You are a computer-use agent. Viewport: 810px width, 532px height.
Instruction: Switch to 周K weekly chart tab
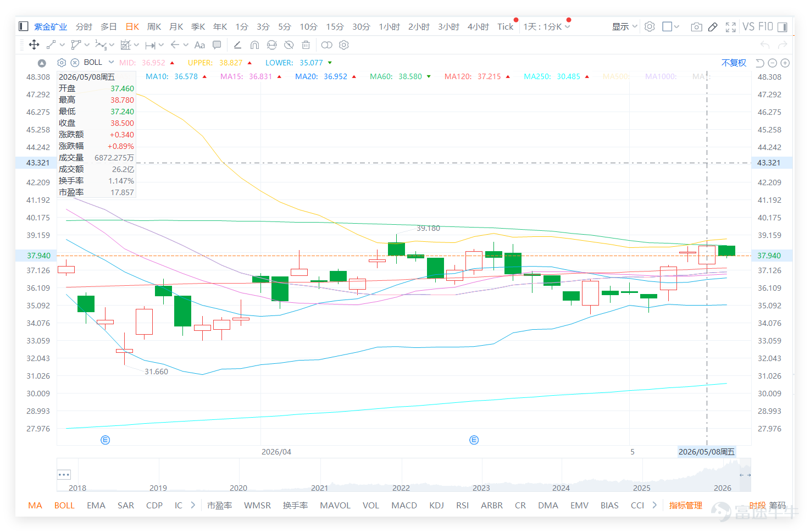pyautogui.click(x=154, y=26)
